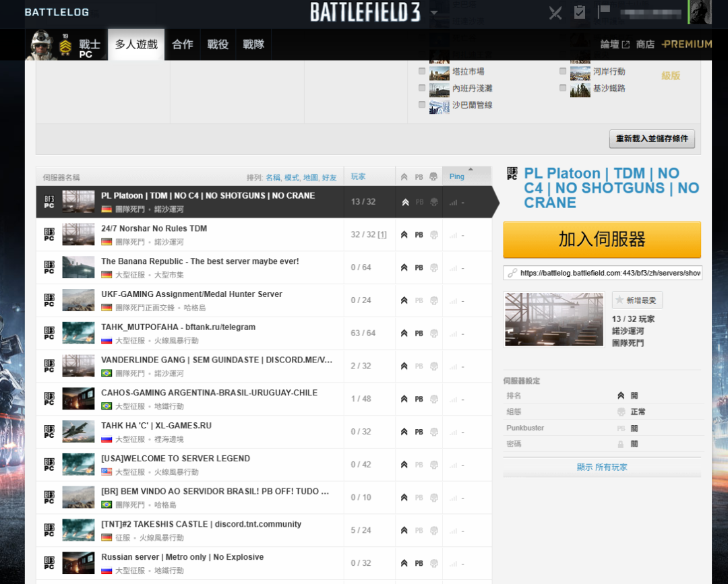This screenshot has width=728, height=584.
Task: Switch to the 戰役 tab
Action: (x=218, y=44)
